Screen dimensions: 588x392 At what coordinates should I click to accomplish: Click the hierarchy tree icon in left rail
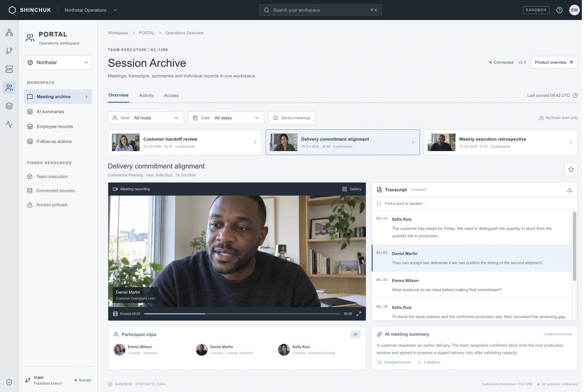point(9,33)
